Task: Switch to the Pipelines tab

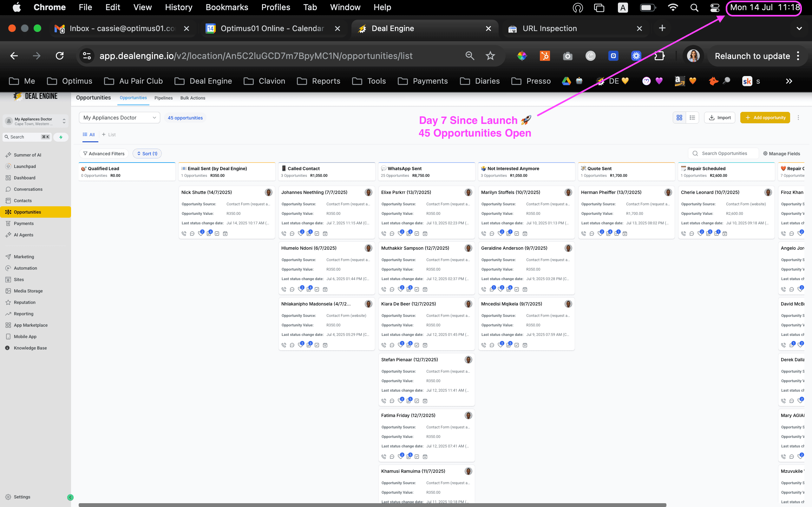Action: (x=163, y=98)
